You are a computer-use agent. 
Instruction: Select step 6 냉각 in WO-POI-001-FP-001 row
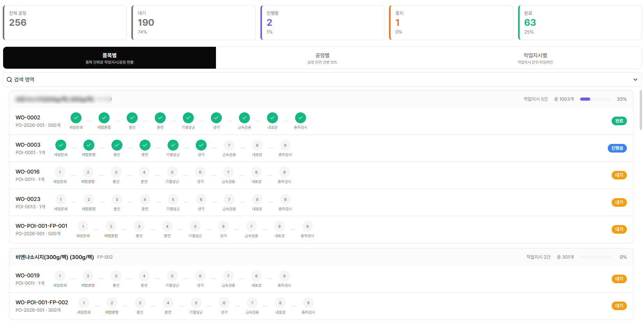223,226
